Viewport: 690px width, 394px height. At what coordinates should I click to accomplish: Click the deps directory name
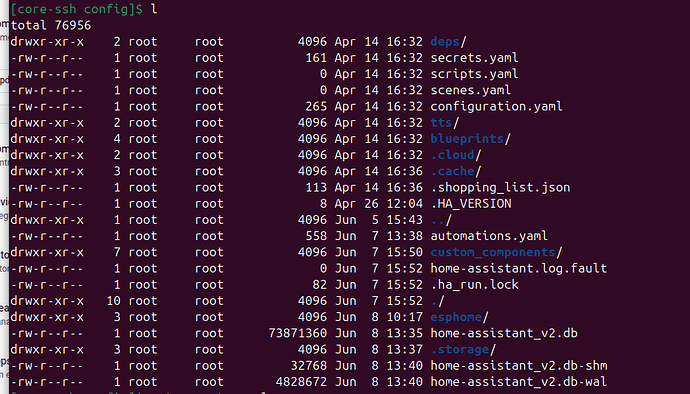click(445, 42)
